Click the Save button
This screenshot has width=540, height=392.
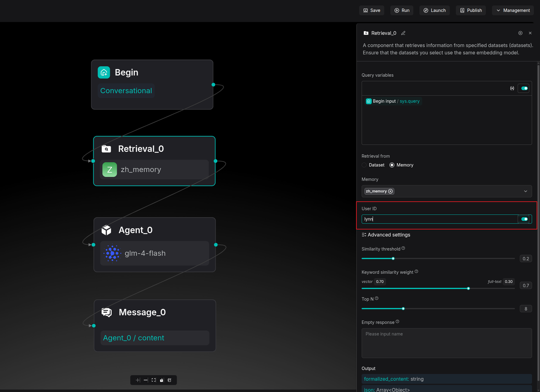coord(371,10)
